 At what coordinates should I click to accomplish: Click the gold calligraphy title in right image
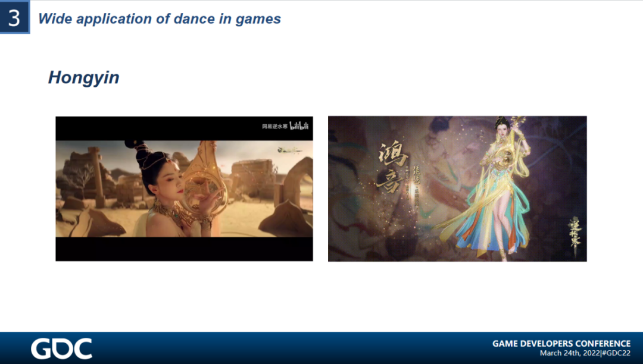coord(392,167)
